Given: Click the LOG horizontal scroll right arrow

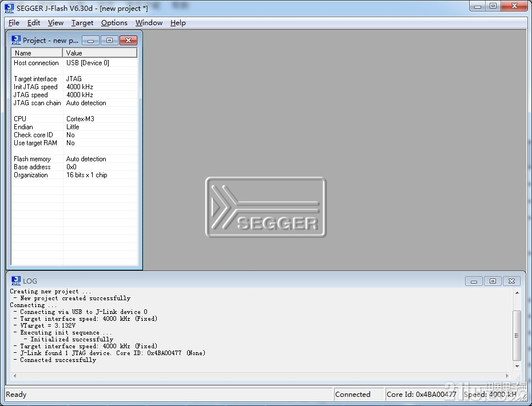Looking at the screenshot, I should pyautogui.click(x=507, y=376).
